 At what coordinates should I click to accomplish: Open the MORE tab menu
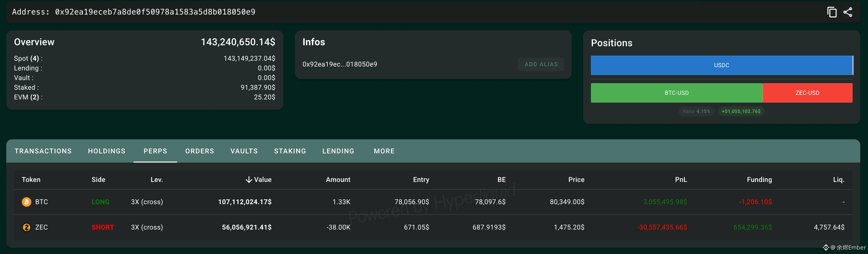384,151
